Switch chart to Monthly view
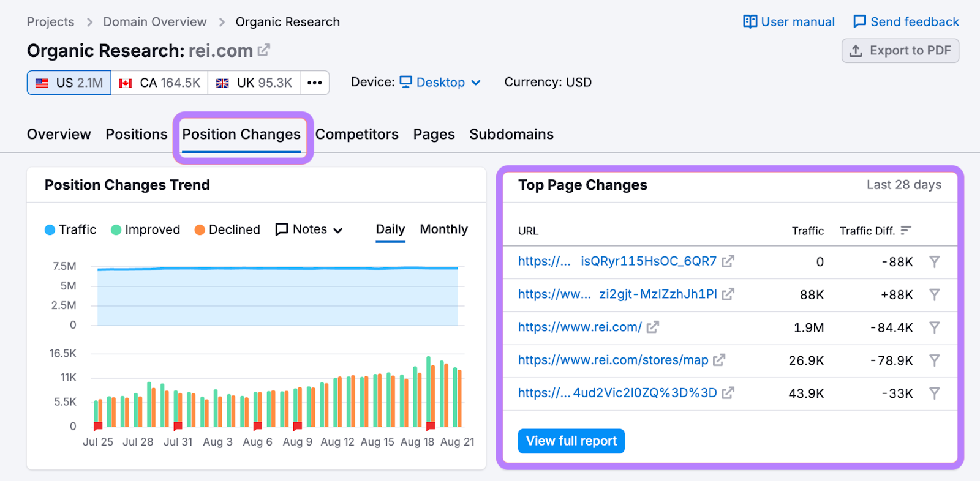The height and width of the screenshot is (481, 980). click(443, 229)
